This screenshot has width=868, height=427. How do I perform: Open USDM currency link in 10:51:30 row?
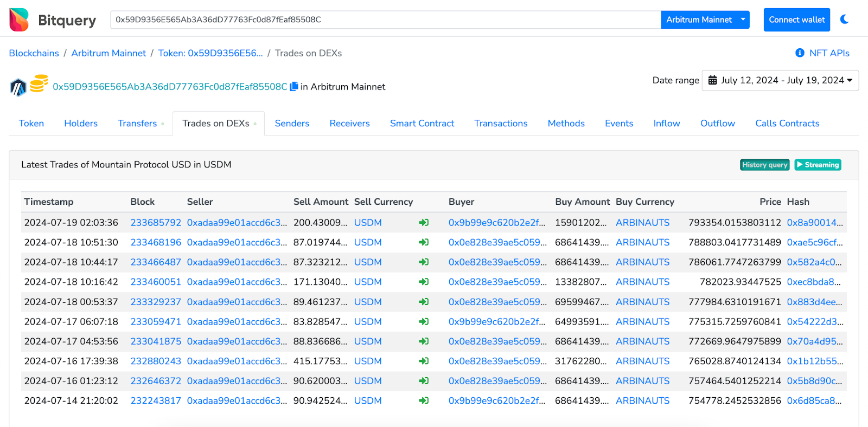coord(368,242)
